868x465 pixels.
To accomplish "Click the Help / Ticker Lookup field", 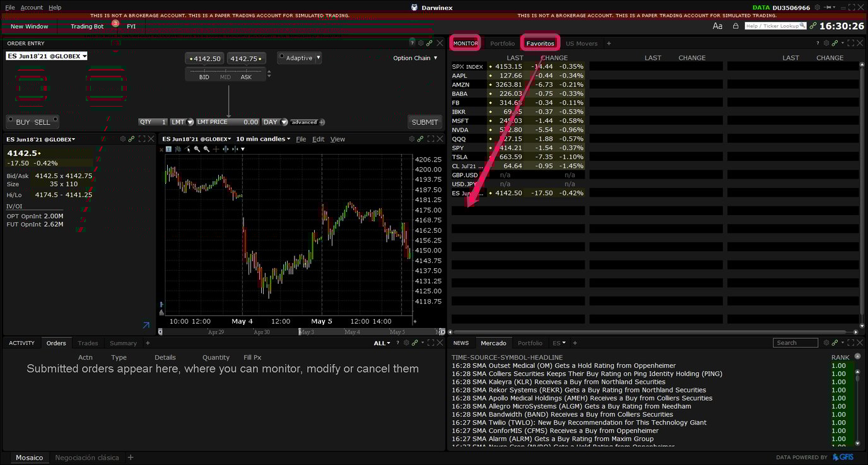I will point(776,26).
